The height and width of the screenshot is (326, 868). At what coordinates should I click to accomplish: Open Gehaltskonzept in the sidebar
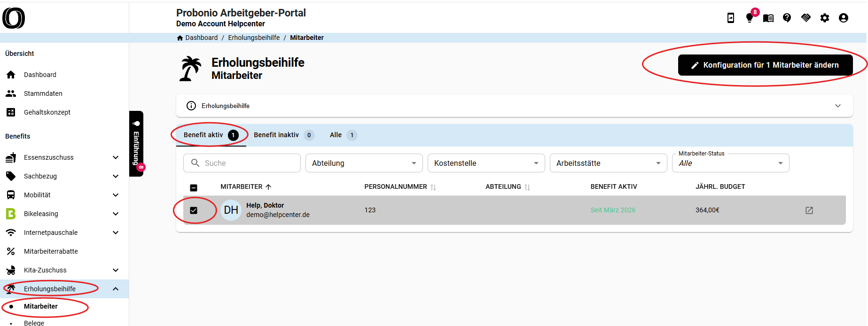[x=47, y=112]
